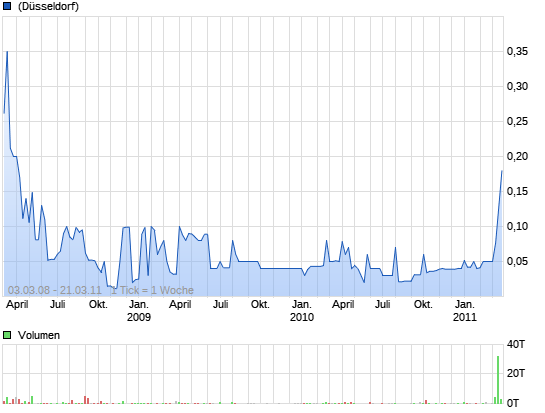Click the 2009 year label
The width and height of the screenshot is (545, 413).
(x=139, y=317)
